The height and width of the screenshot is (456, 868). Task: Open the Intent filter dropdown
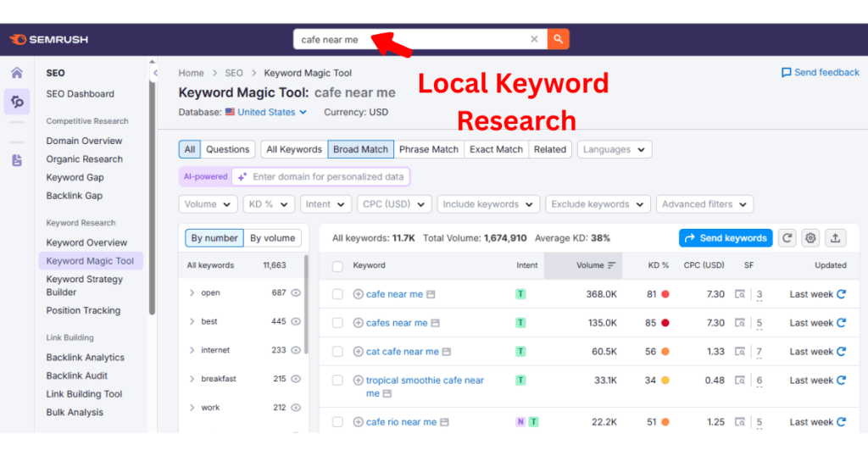325,204
